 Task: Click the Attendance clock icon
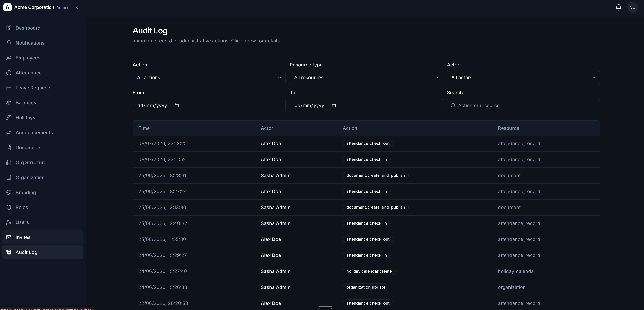[9, 73]
